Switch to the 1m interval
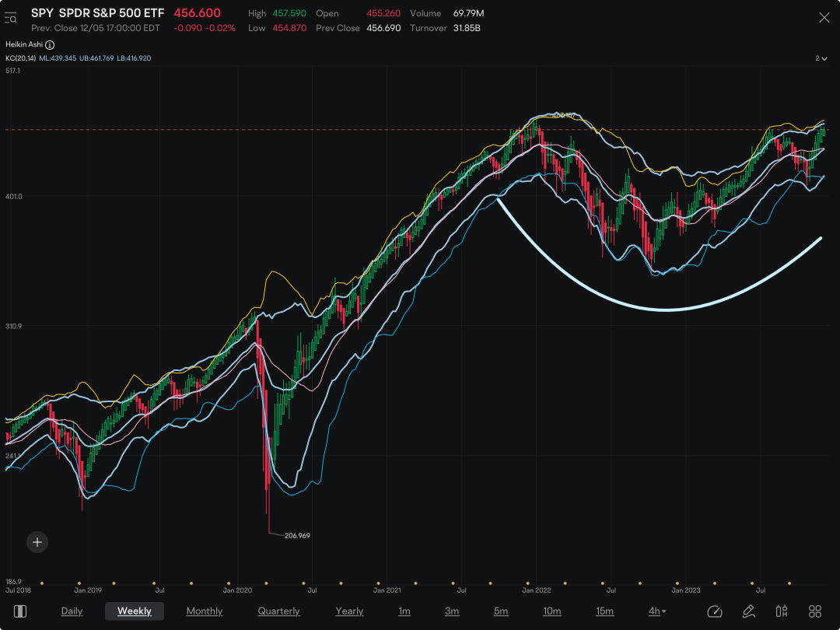This screenshot has height=630, width=840. tap(404, 611)
